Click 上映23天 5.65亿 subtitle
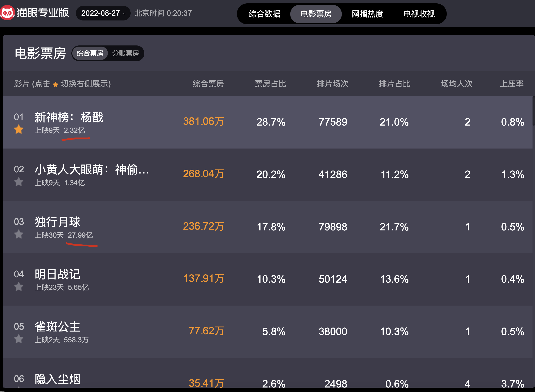The height and width of the screenshot is (392, 535). point(62,288)
